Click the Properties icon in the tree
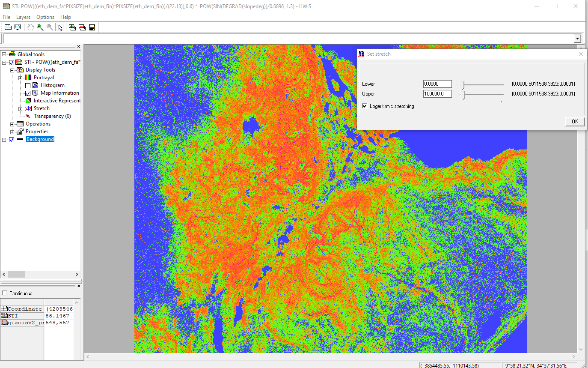This screenshot has height=368, width=588. [20, 132]
